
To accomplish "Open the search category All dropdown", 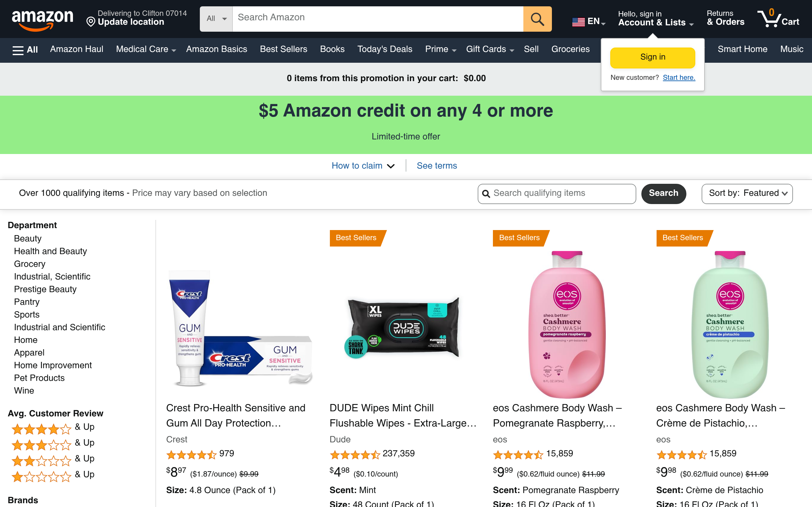I will pos(216,19).
